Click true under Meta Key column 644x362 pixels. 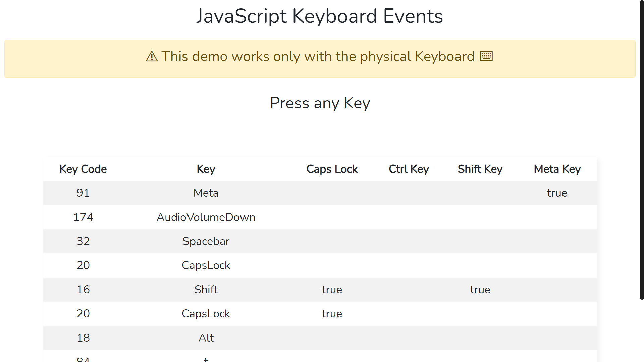tap(557, 193)
